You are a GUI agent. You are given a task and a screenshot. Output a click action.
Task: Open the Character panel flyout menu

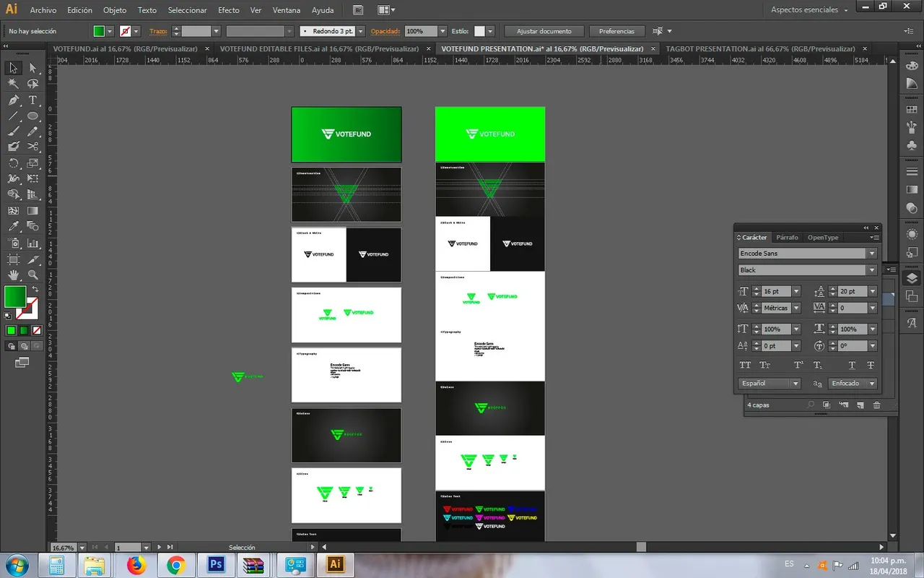(x=875, y=237)
